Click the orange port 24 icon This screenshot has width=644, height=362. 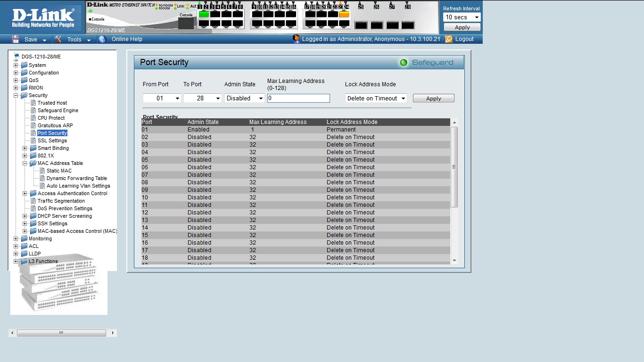(x=344, y=14)
